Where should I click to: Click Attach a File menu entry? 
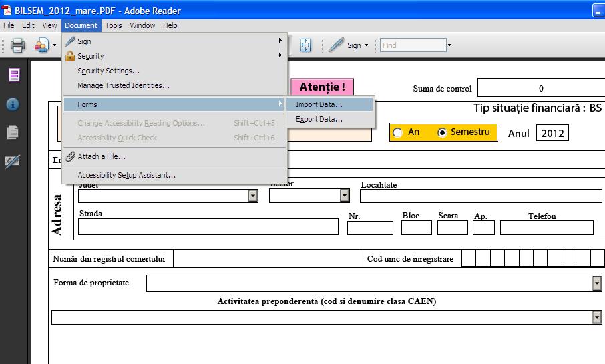point(101,156)
